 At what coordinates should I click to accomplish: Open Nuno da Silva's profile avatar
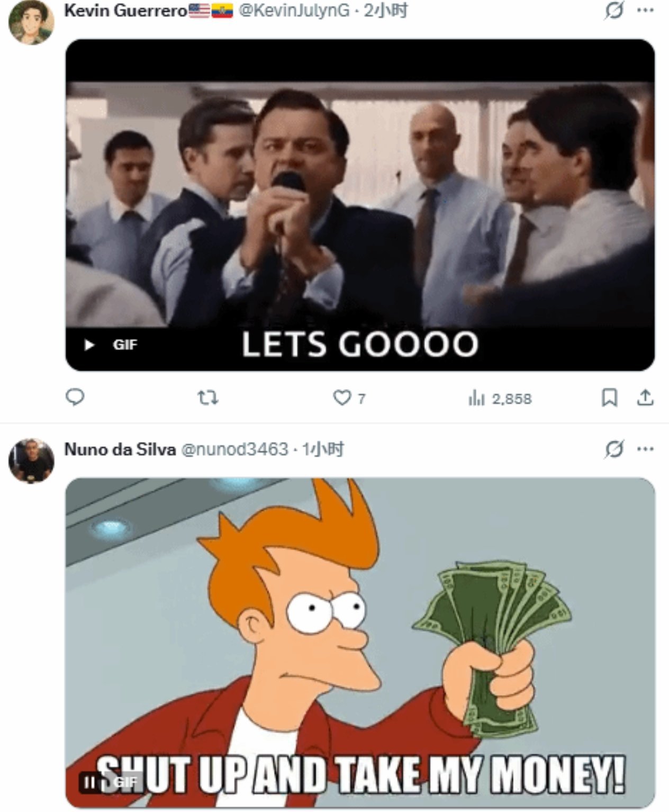(32, 461)
